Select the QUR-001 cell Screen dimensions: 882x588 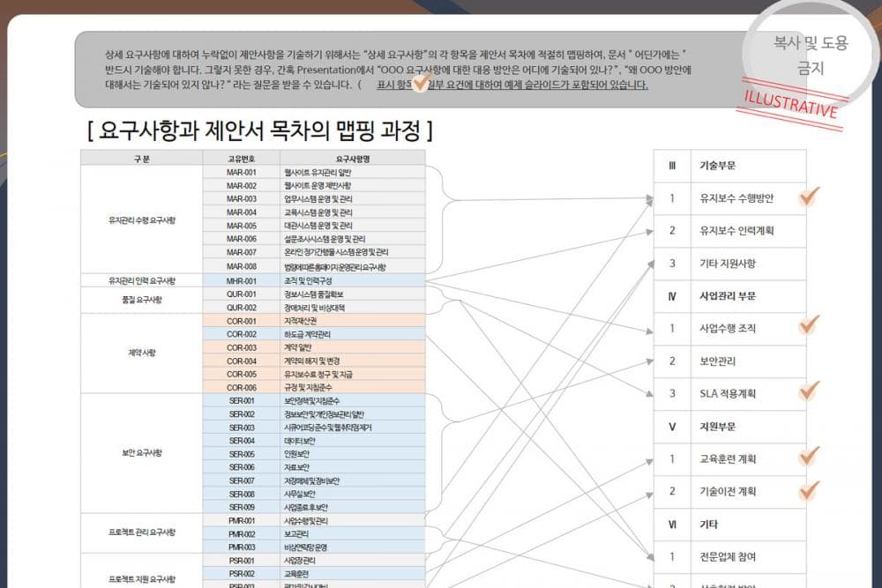(x=242, y=294)
